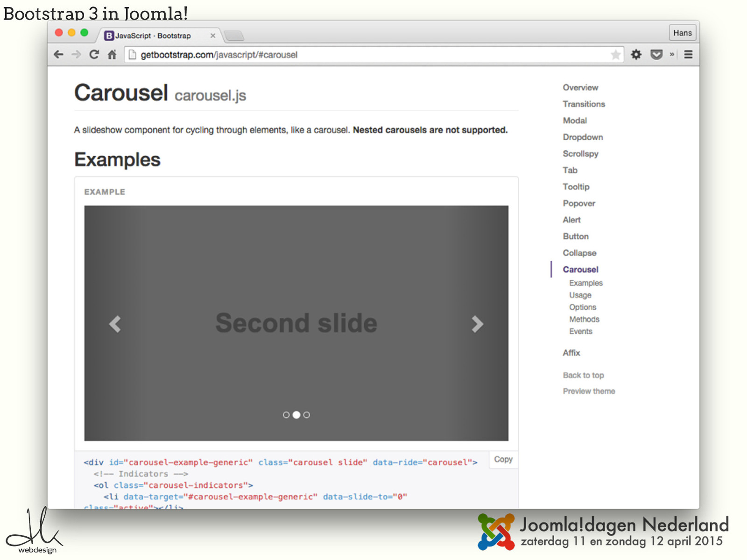Go to previous carousel slide
The height and width of the screenshot is (560, 747).
(115, 323)
